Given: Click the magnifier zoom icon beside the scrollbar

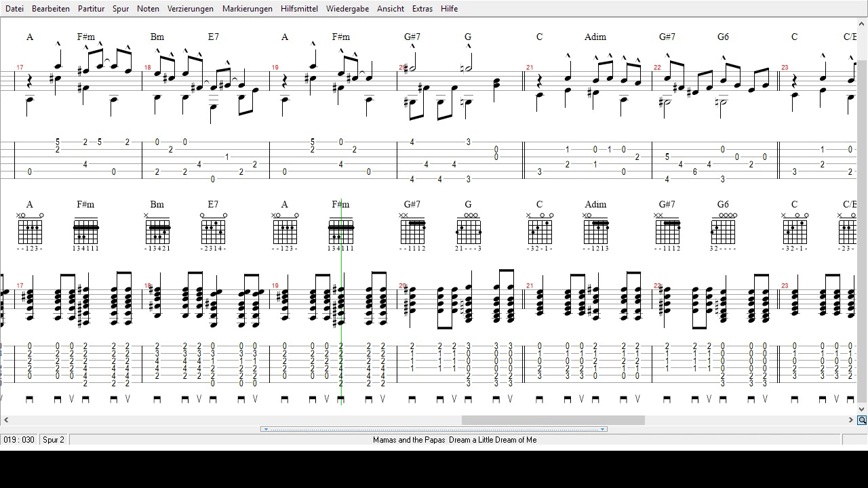Looking at the screenshot, I should [x=862, y=420].
